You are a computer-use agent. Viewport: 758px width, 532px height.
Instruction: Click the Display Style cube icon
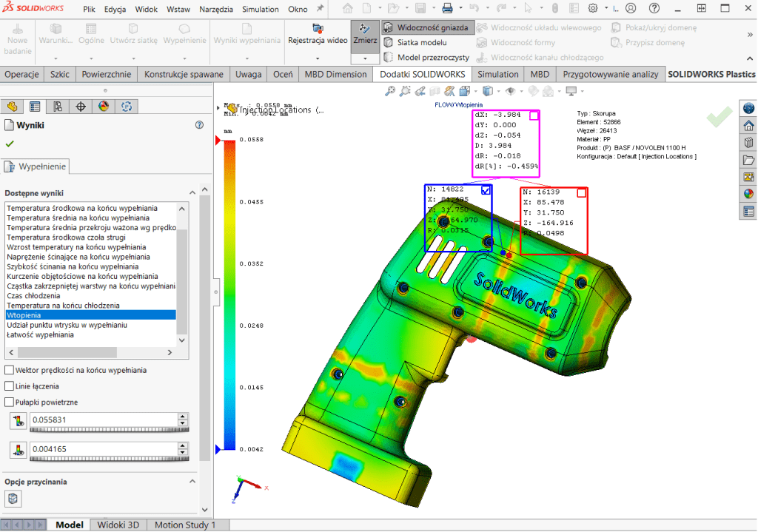click(488, 91)
